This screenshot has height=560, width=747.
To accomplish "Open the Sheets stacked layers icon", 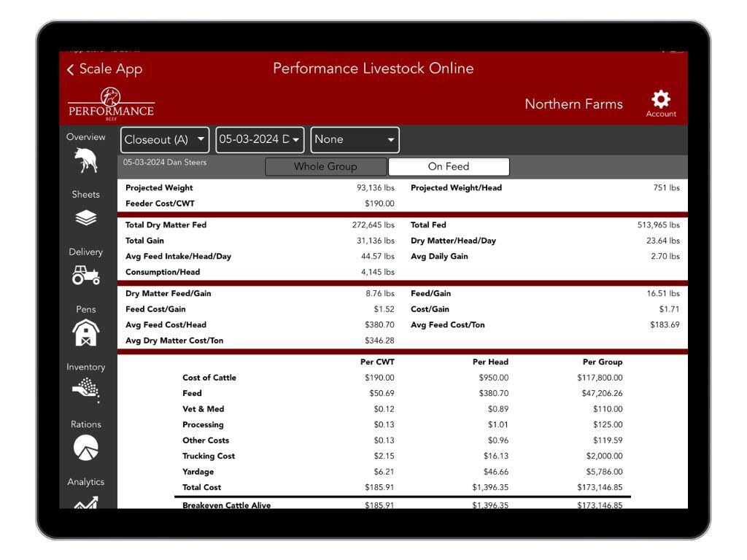I will point(86,217).
